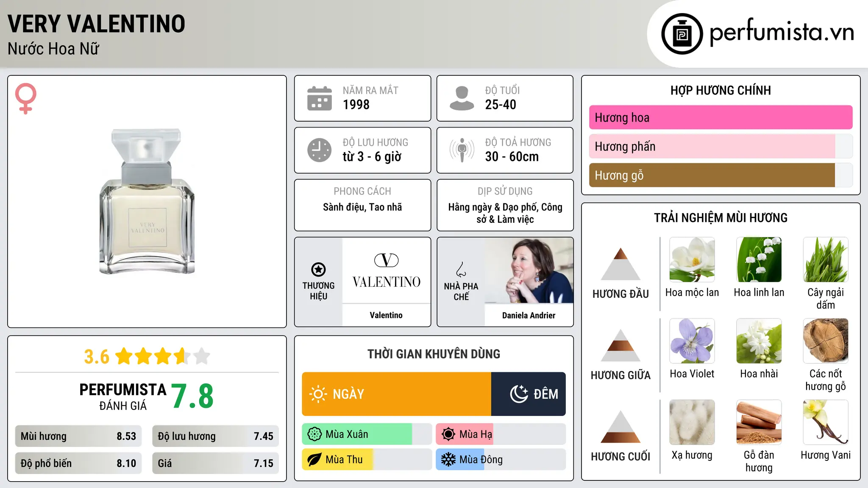Click the Hương giữa pyramid icon

click(620, 345)
